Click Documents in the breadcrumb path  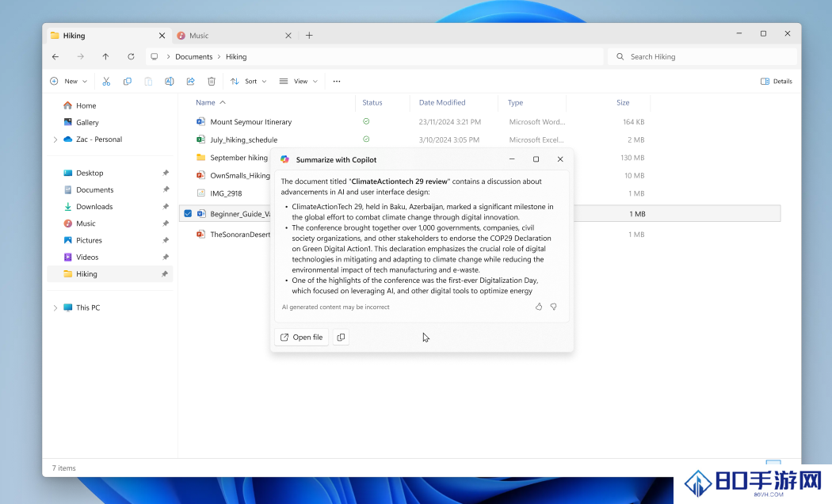pos(193,57)
